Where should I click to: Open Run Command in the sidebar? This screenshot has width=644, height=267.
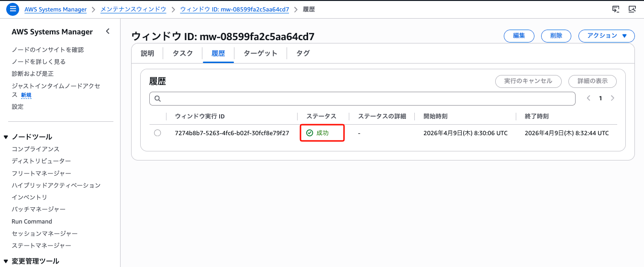[32, 222]
